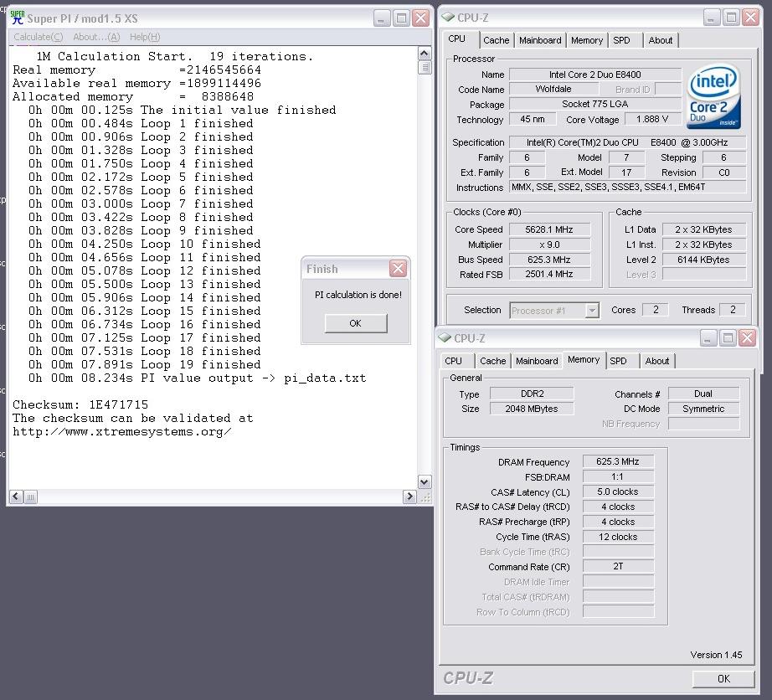Viewport: 772px width, 700px height.
Task: Select Mainboard tab in upper CPU-Z window
Action: click(540, 40)
